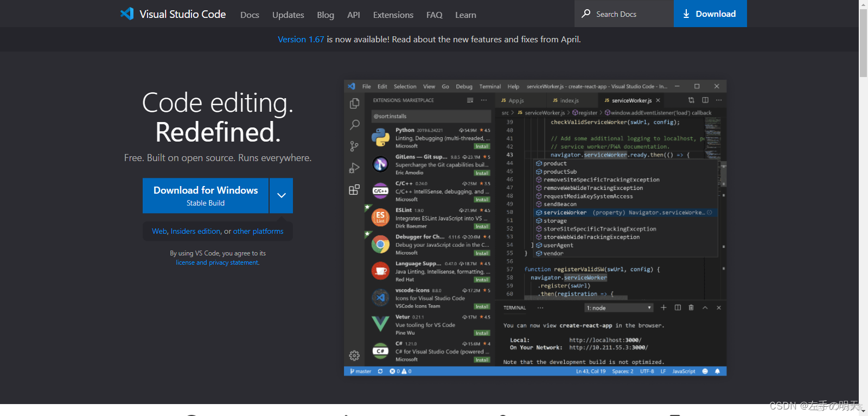The image size is (868, 416).
Task: Open the Selection menu in screenshot
Action: point(405,86)
